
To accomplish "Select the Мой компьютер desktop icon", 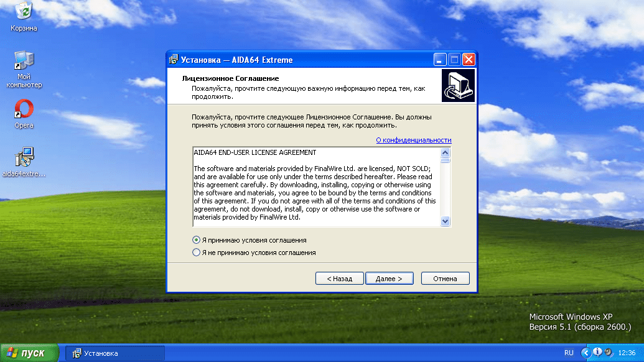I will pyautogui.click(x=24, y=69).
